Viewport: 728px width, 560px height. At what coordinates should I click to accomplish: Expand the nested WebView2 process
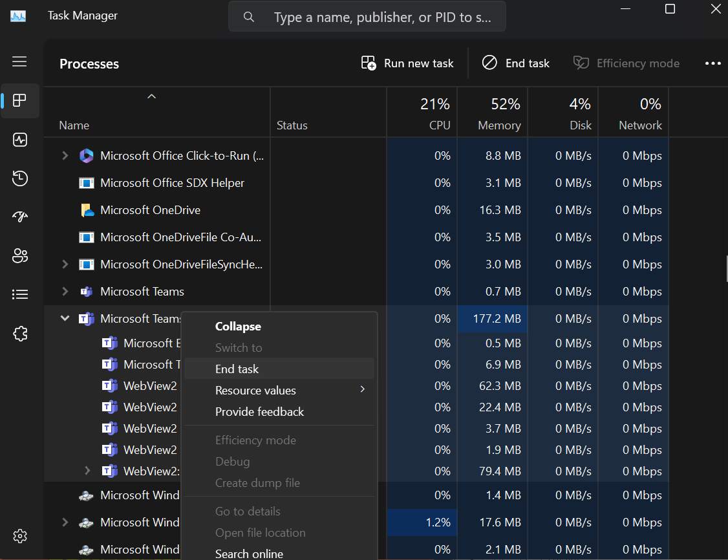(x=88, y=471)
